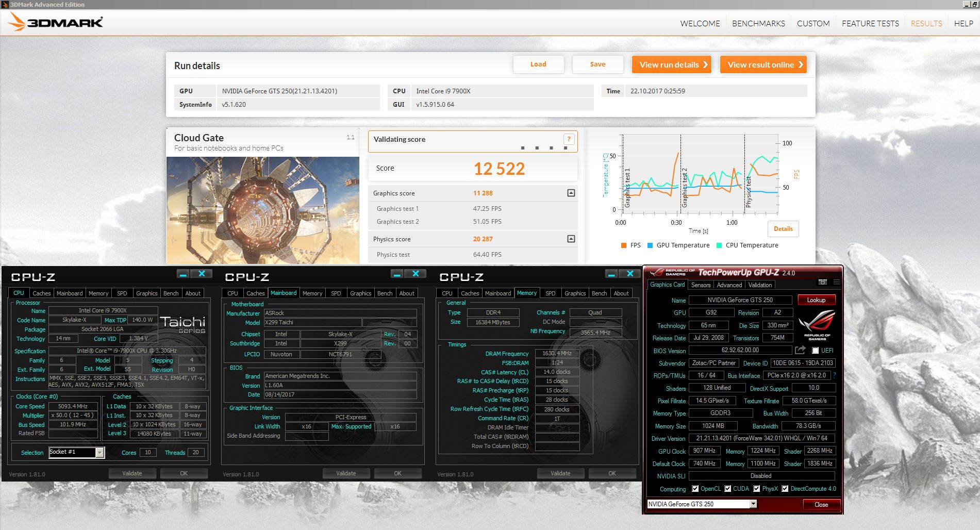This screenshot has width=980, height=530.
Task: Open Bench tab in the middle CPU-Z window
Action: 385,293
